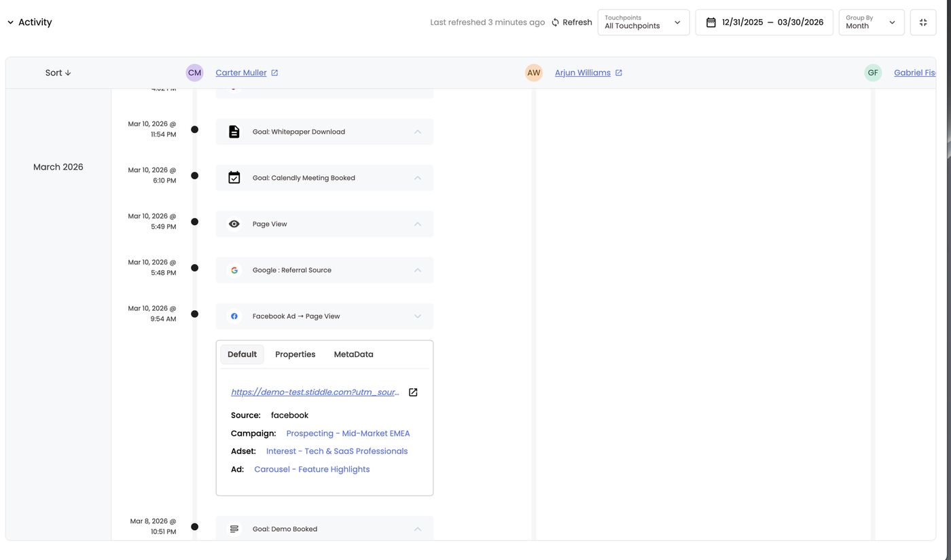Viewport: 951px width, 560px height.
Task: Open the date range calendar icon
Action: pos(711,22)
